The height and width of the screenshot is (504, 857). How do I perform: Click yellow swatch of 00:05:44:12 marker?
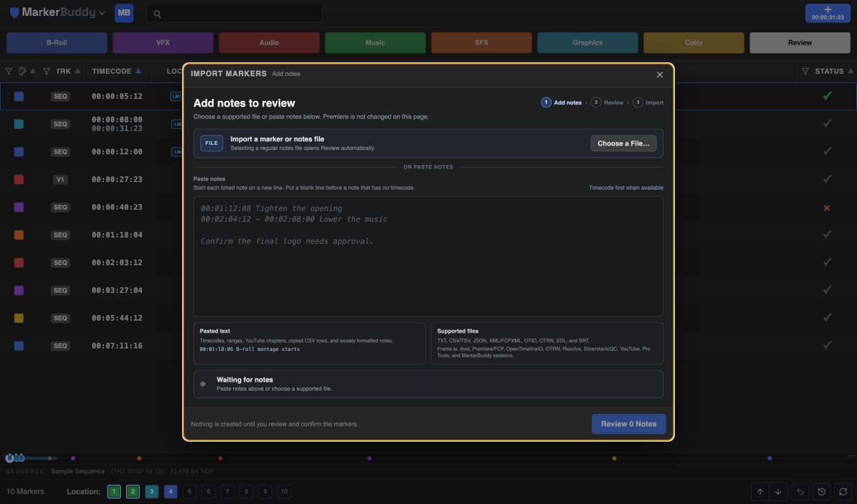pos(19,318)
